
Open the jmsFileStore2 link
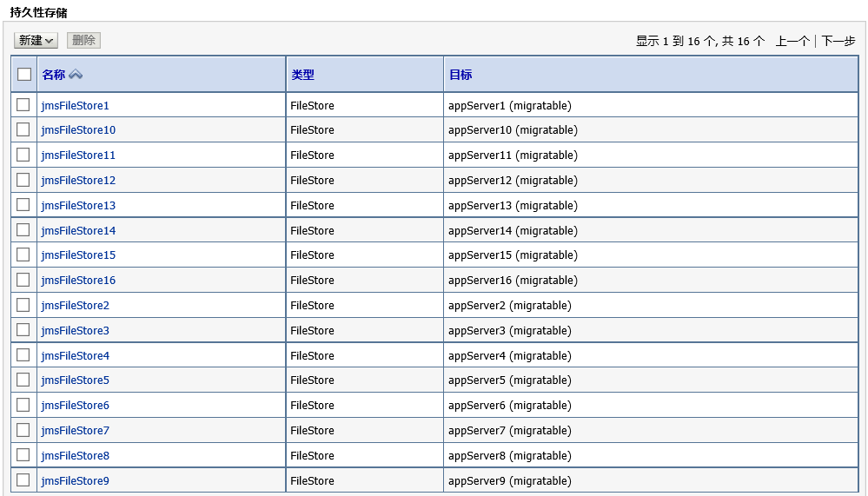[x=76, y=306]
